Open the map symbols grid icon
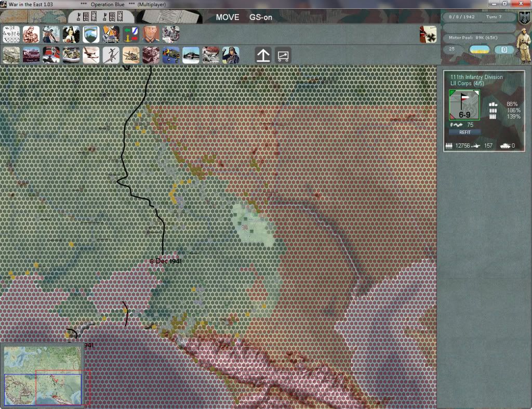 click(11, 34)
